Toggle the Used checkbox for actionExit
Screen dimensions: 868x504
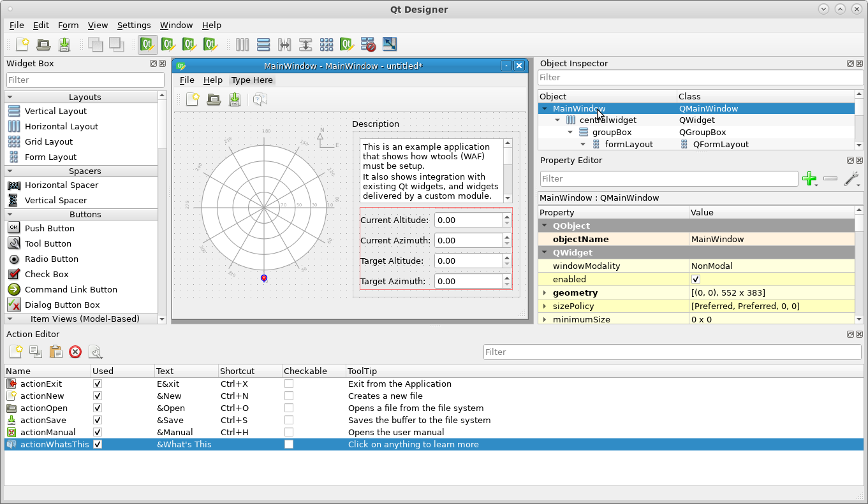pos(98,384)
